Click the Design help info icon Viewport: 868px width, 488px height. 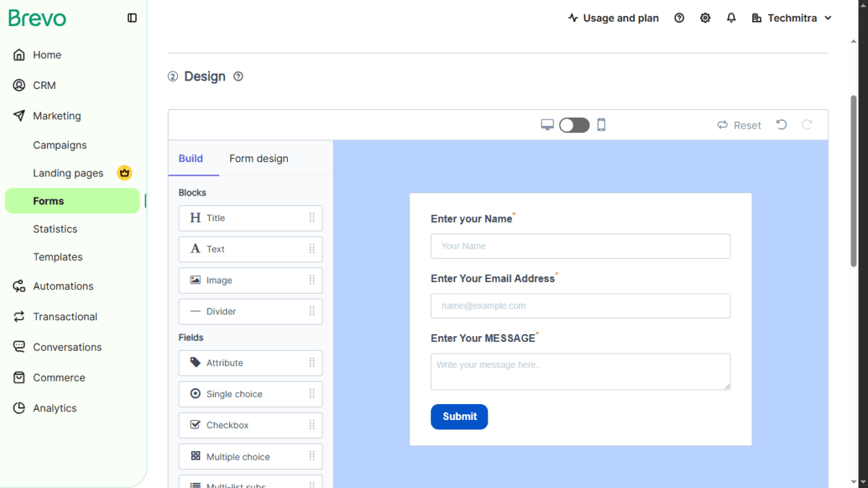coord(238,77)
